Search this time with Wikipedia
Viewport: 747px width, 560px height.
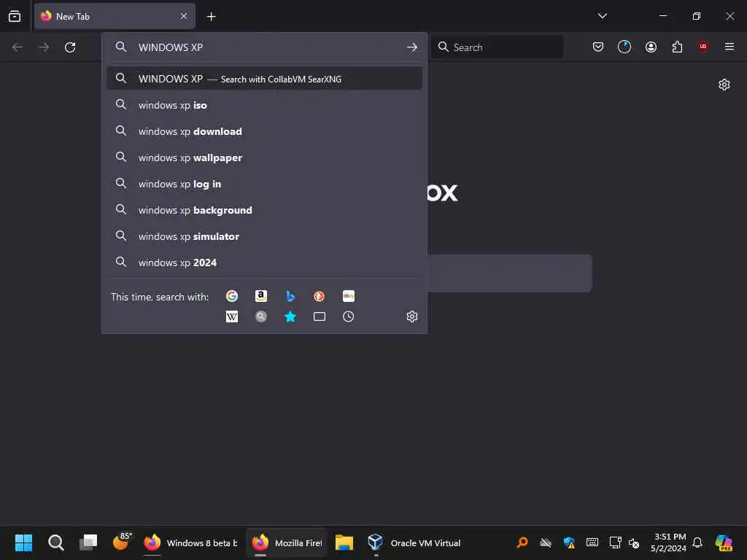(x=232, y=316)
